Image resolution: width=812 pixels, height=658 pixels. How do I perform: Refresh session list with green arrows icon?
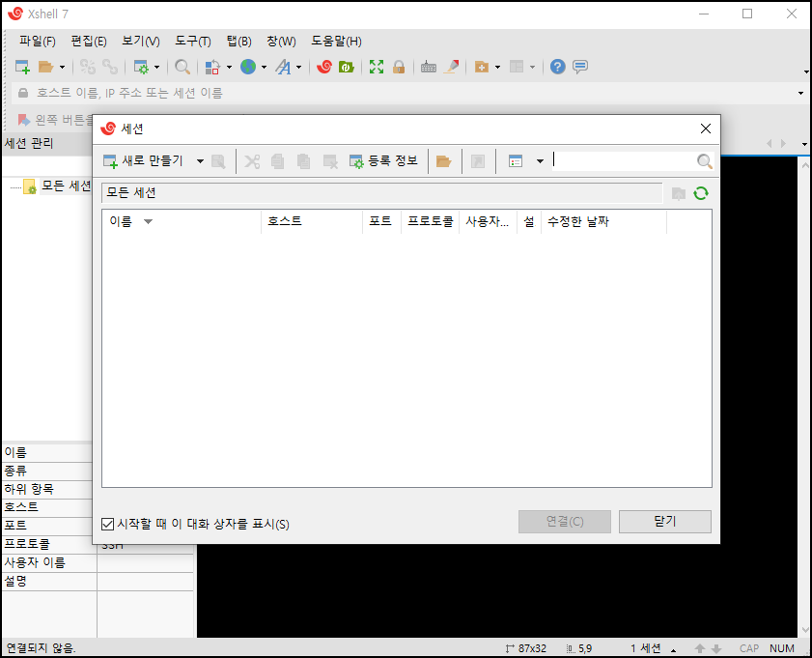coord(701,193)
